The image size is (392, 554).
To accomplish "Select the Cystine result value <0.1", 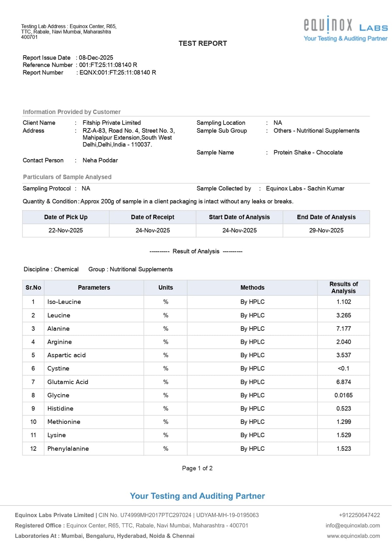I will pyautogui.click(x=344, y=368).
